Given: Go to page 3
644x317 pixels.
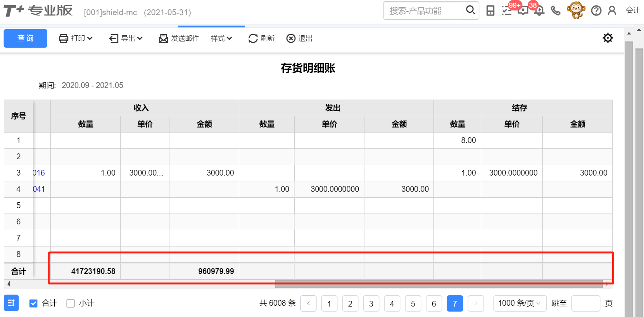Looking at the screenshot, I should point(371,303).
